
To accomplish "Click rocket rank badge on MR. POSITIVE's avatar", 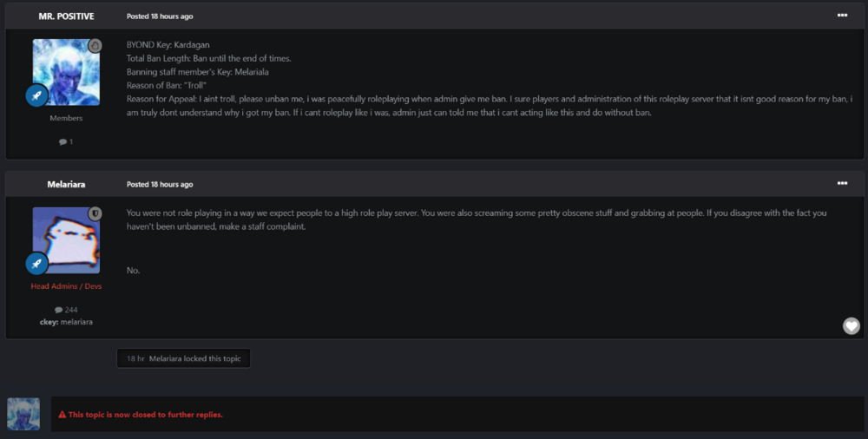I will 36,95.
